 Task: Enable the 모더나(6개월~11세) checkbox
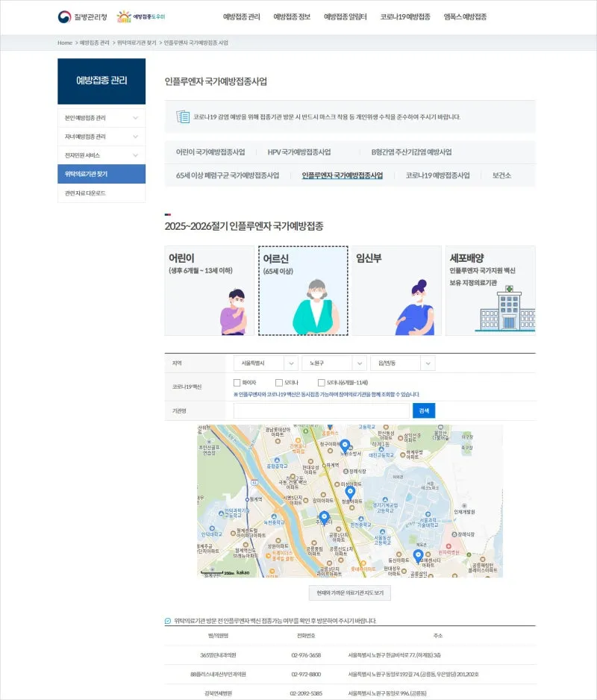point(321,383)
